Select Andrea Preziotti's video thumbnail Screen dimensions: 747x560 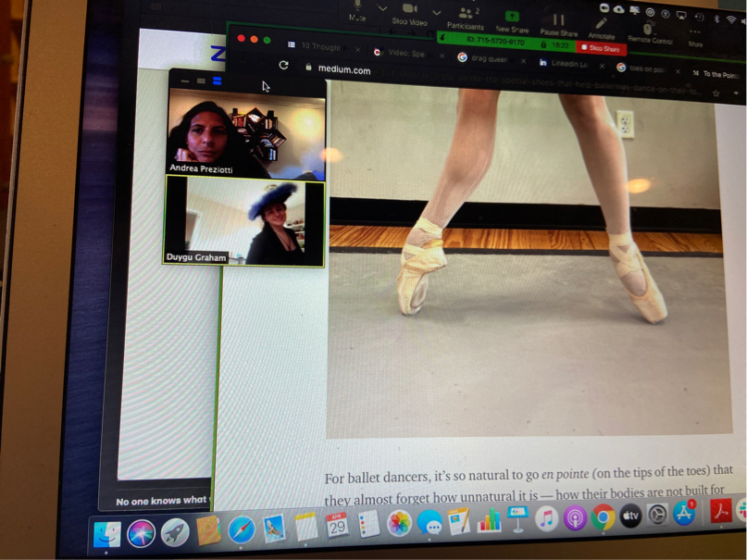point(247,133)
